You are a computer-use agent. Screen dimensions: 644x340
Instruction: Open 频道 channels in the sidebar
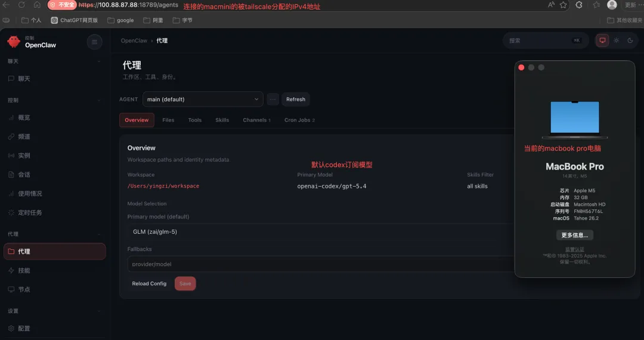click(54, 137)
